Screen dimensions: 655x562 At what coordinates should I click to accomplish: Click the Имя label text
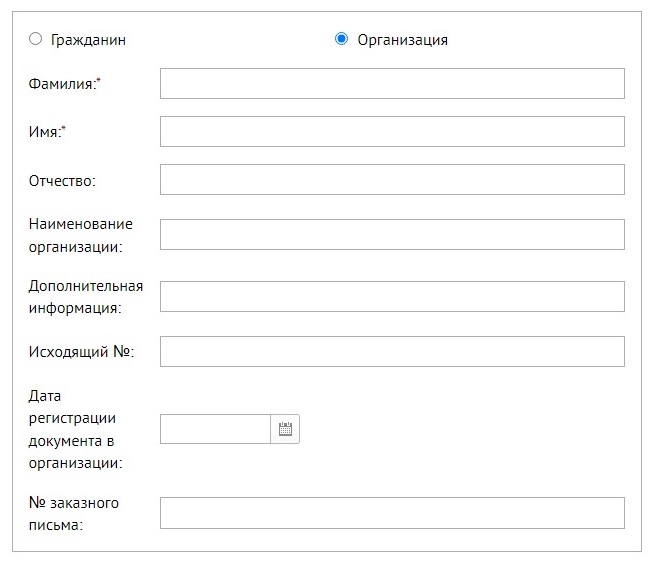[x=50, y=132]
